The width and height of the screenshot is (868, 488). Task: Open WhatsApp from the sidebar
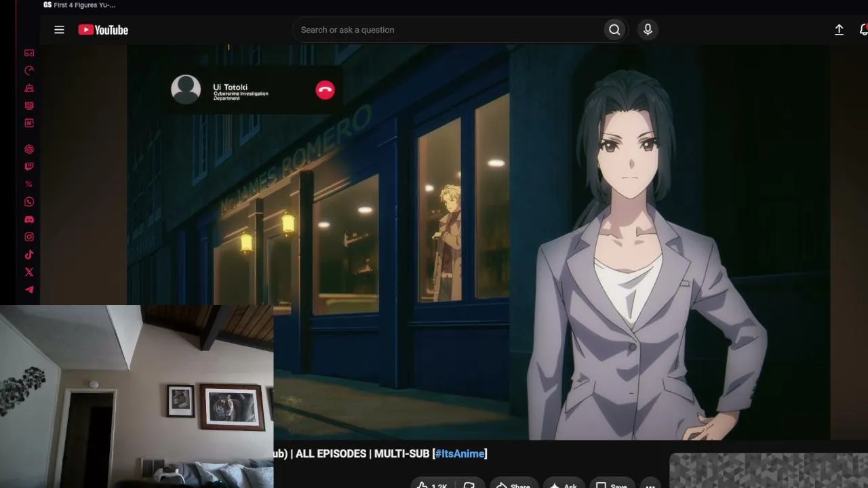tap(29, 202)
